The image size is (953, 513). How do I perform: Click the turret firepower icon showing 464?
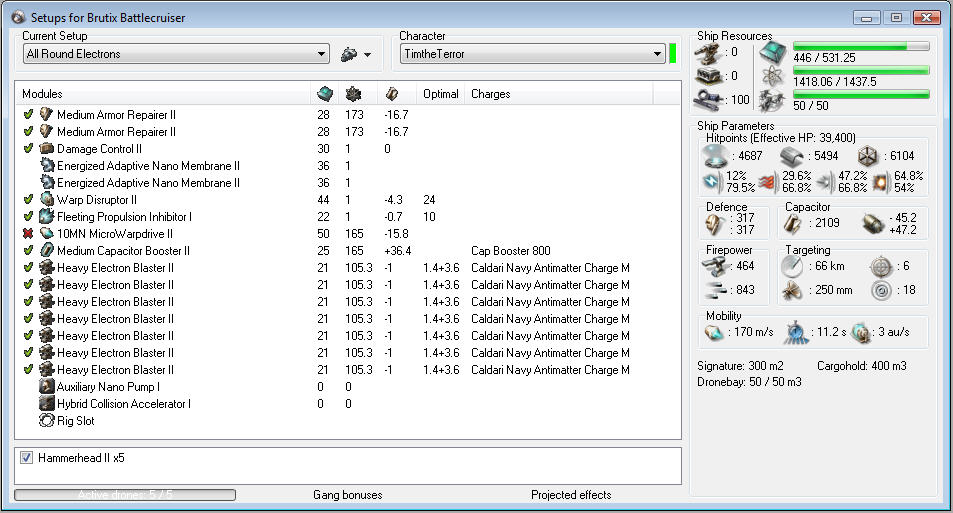(x=715, y=266)
